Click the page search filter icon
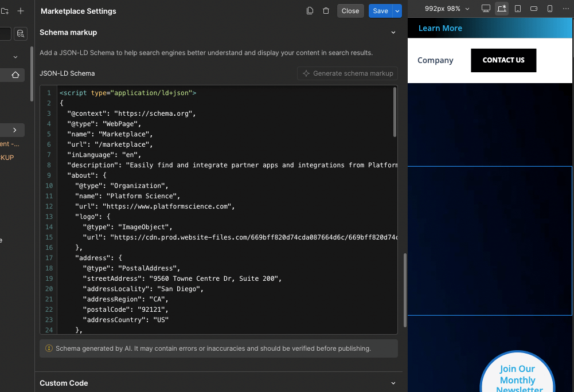The width and height of the screenshot is (574, 392). coord(21,34)
